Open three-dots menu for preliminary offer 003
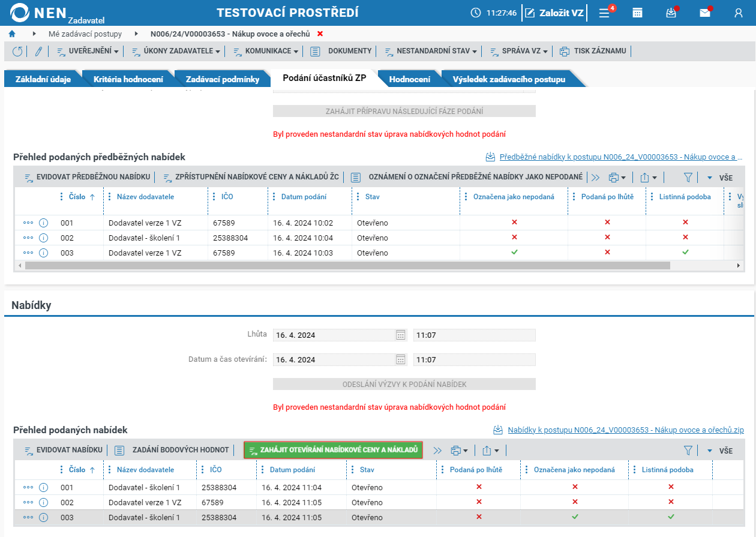The image size is (756, 537). tap(28, 253)
